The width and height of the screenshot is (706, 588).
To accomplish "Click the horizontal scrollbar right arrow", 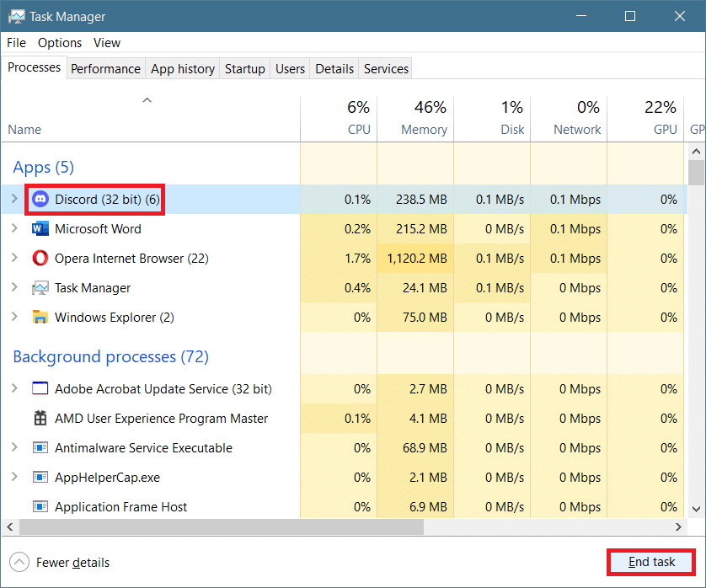I will 678,527.
